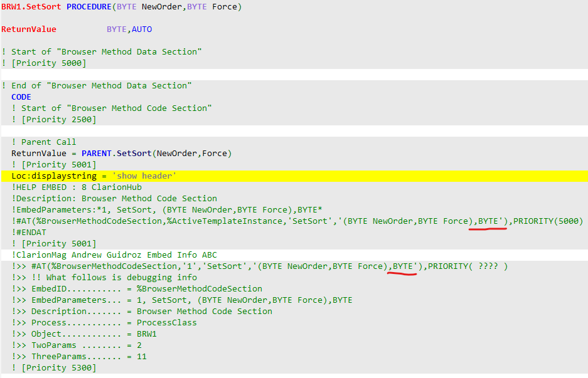Place cursor in blank line below Priority 2500
Viewport: 588px width, 378px height.
(x=251, y=131)
